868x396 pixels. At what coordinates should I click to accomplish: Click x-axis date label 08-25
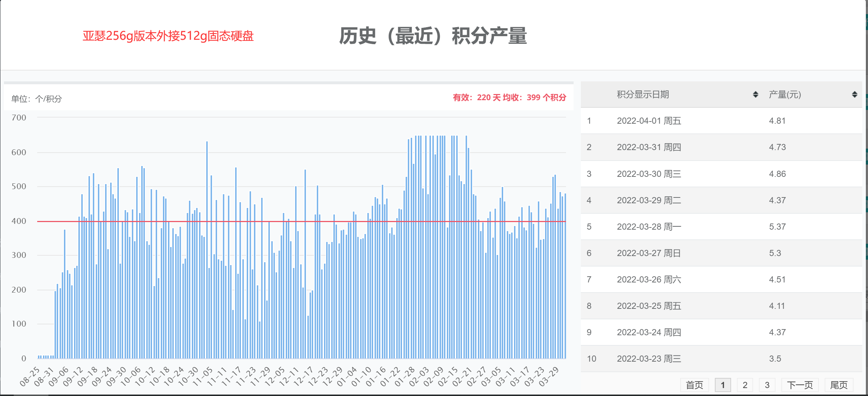(x=30, y=376)
